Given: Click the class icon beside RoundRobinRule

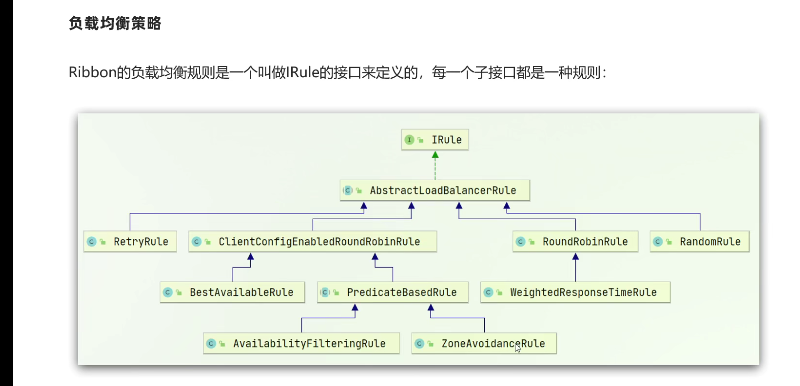Looking at the screenshot, I should (520, 242).
